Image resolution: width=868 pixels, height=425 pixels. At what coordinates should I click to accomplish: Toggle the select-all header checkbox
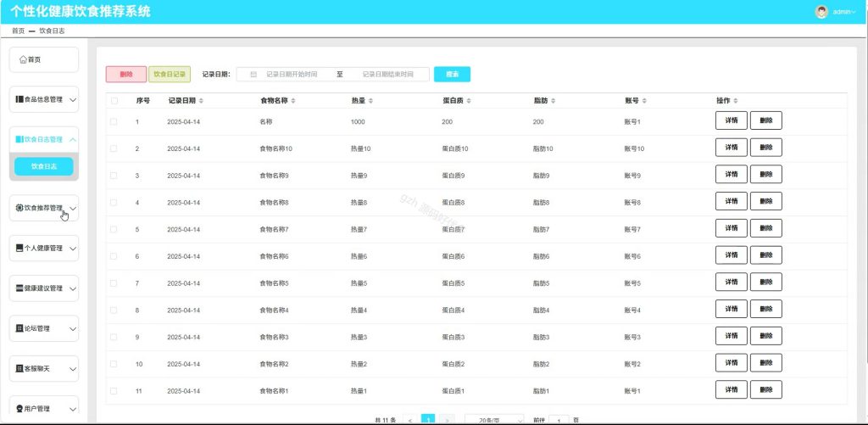tap(114, 101)
